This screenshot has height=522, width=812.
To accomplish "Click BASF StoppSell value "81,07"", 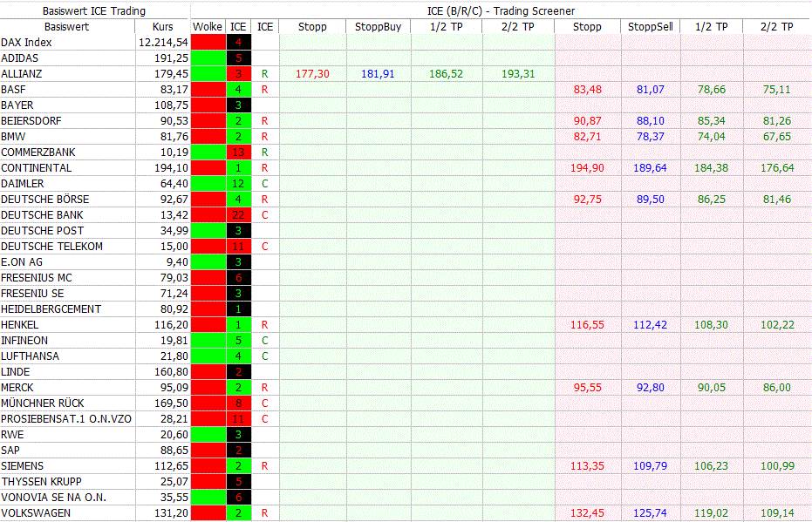I will point(651,90).
